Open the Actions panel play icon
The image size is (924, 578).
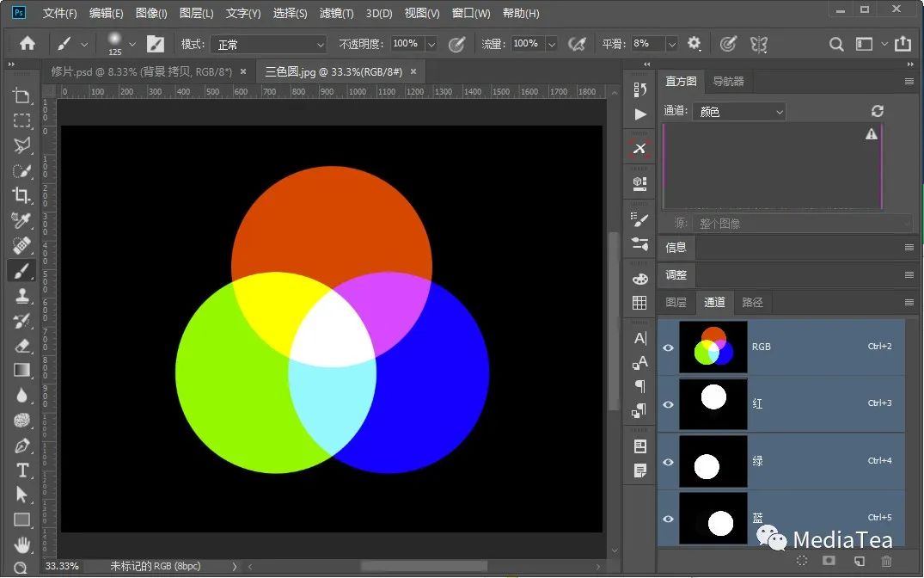(x=639, y=114)
